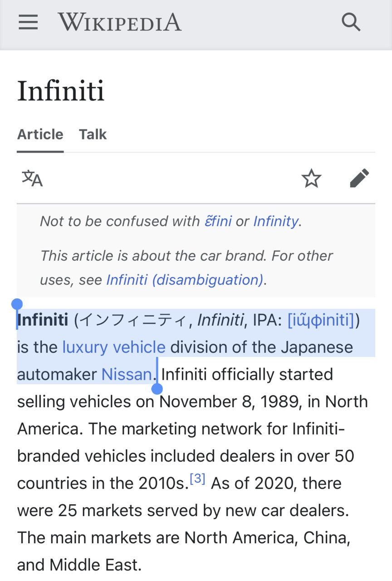Tap the pencil edit icon
392x581 pixels.
coord(359,178)
